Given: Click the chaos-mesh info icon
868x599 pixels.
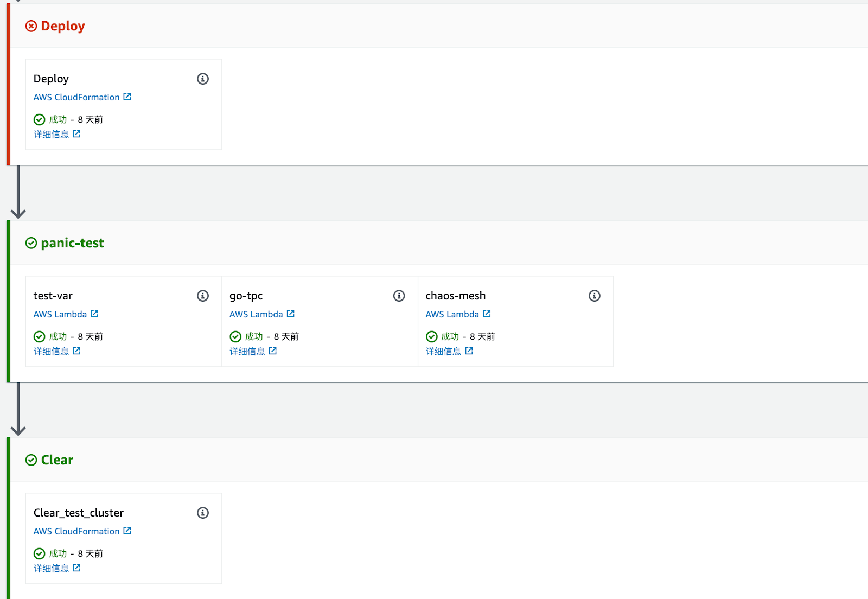Looking at the screenshot, I should click(x=595, y=296).
